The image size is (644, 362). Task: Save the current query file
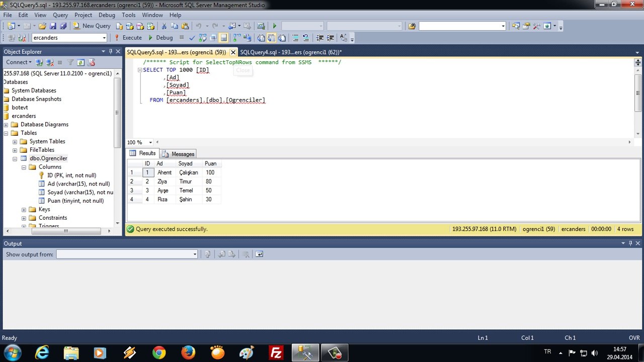[53, 26]
